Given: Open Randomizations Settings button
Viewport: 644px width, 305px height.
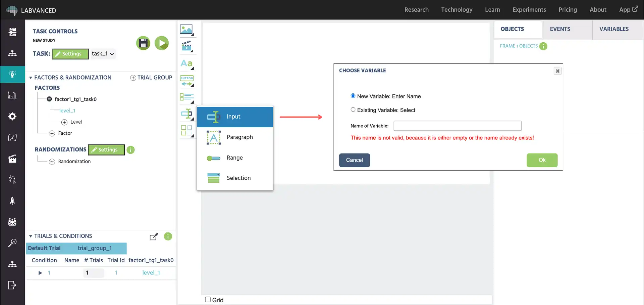Looking at the screenshot, I should pyautogui.click(x=106, y=150).
